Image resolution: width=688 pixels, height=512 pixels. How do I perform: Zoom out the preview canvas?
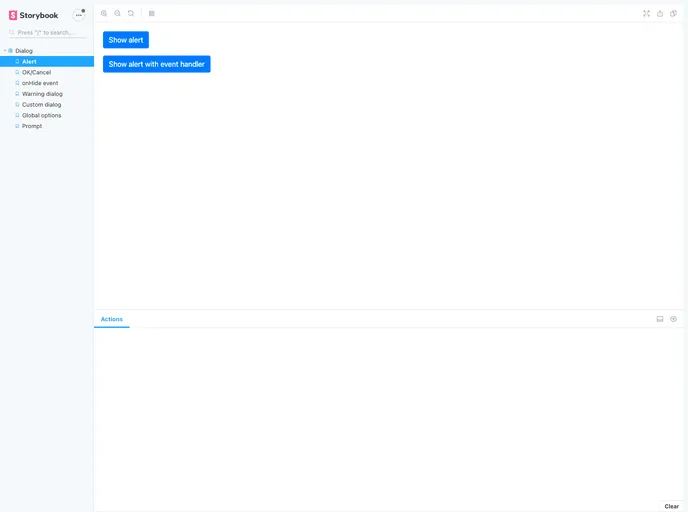click(118, 14)
